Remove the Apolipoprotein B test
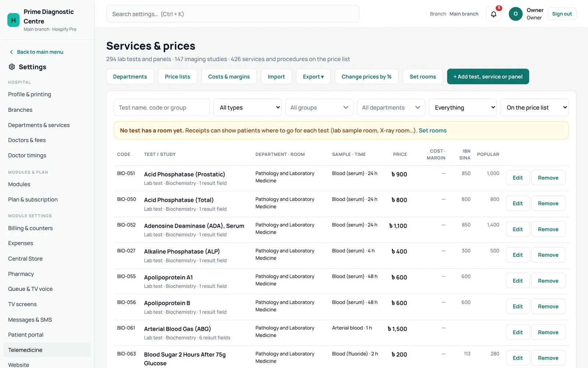This screenshot has height=368, width=588. coord(548,307)
